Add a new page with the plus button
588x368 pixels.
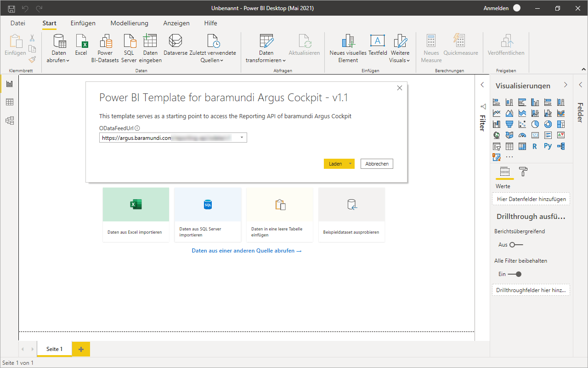pos(81,349)
